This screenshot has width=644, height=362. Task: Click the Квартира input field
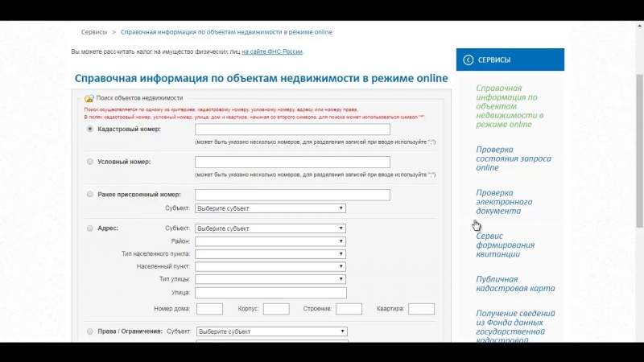[x=421, y=309]
